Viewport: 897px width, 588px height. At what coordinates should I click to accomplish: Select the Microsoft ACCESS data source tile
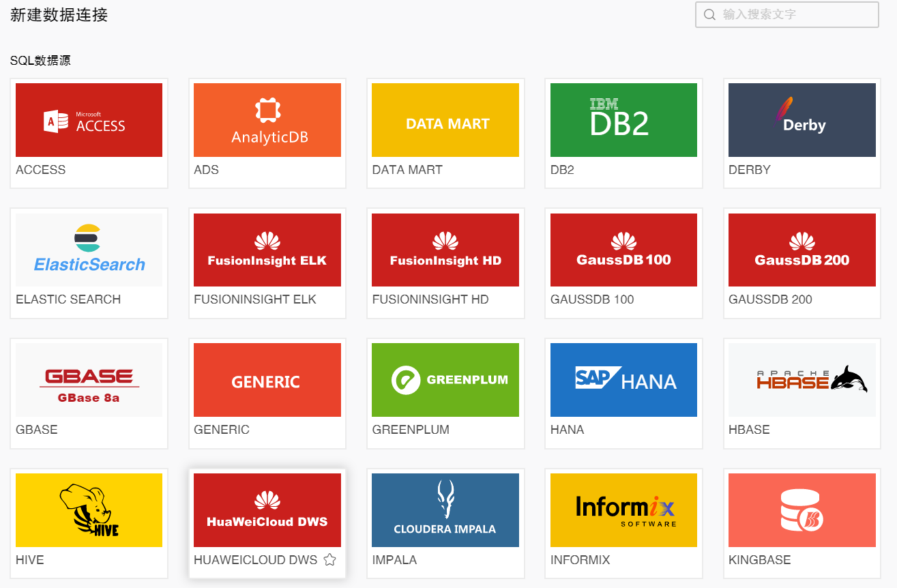(x=89, y=120)
